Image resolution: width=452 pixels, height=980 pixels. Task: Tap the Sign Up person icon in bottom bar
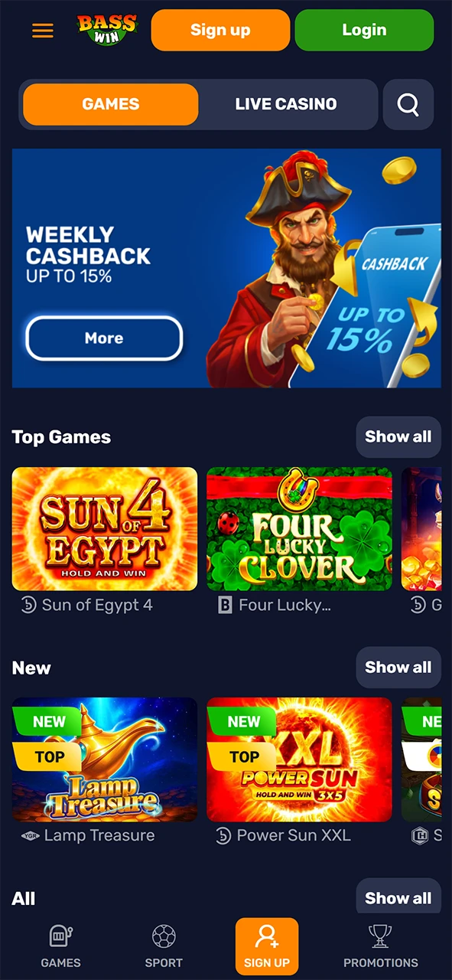click(x=267, y=936)
